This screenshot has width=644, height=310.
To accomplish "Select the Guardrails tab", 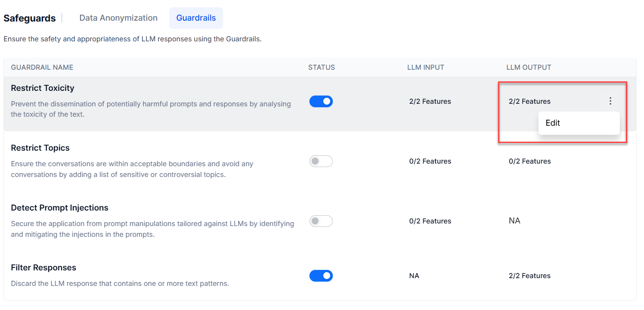I will click(196, 18).
